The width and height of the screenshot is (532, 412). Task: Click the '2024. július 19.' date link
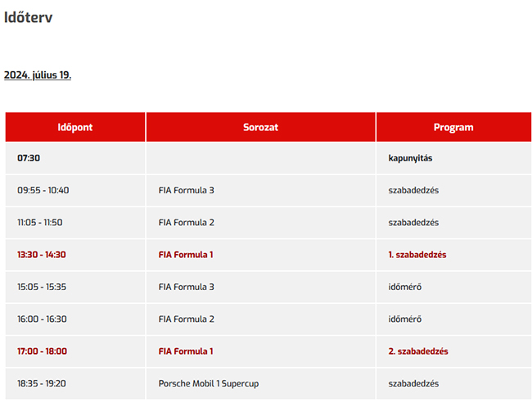click(38, 75)
